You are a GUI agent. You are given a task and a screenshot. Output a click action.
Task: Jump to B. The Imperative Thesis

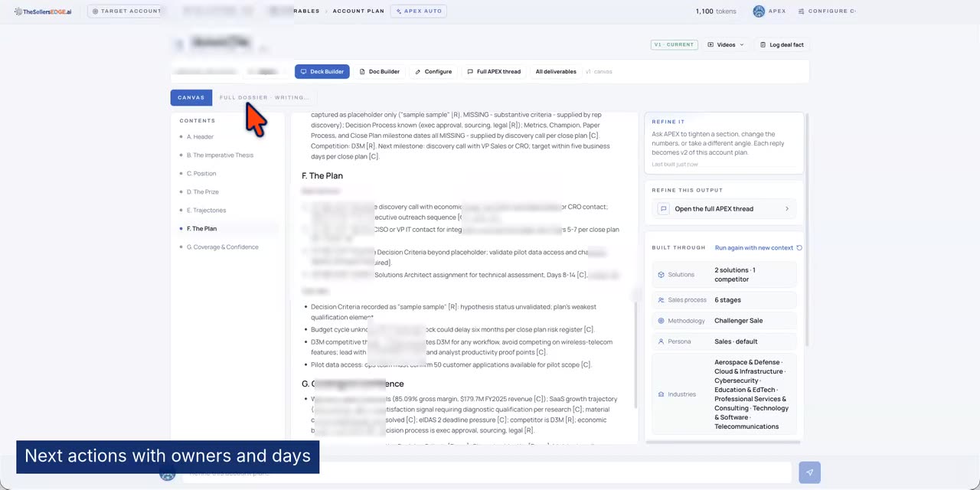pyautogui.click(x=220, y=155)
